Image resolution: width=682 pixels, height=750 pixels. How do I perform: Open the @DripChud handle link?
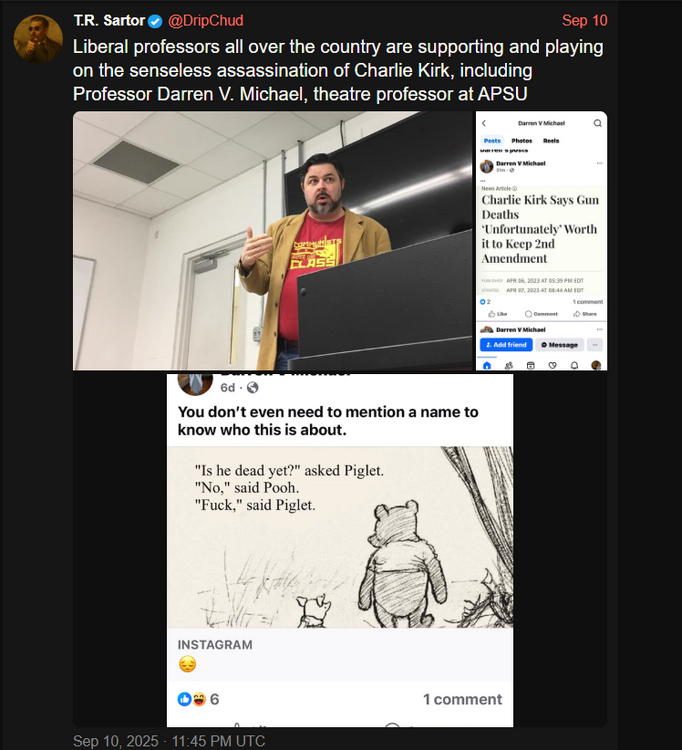(206, 21)
